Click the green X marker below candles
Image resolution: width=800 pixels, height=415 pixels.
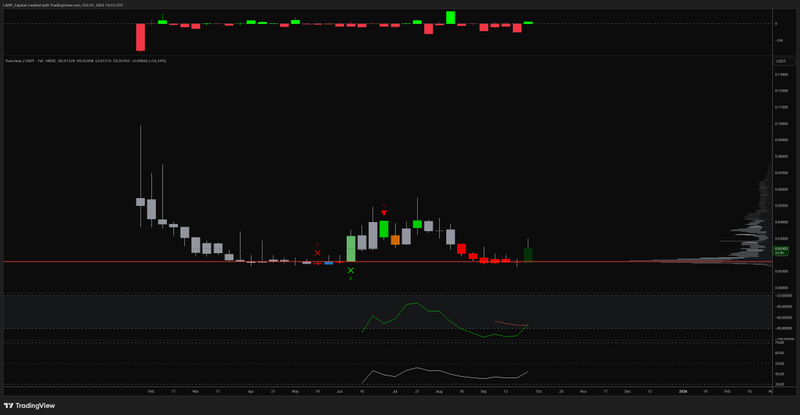351,270
